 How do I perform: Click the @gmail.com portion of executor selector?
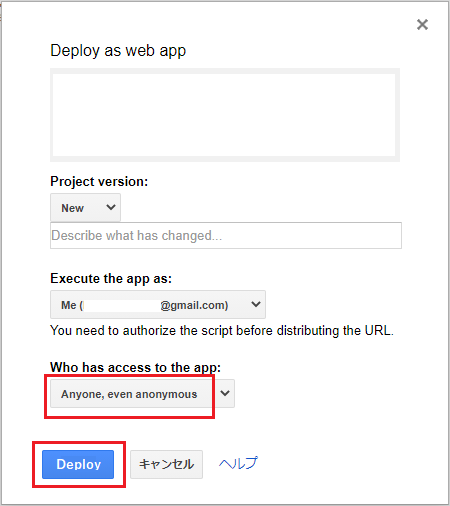[x=194, y=305]
